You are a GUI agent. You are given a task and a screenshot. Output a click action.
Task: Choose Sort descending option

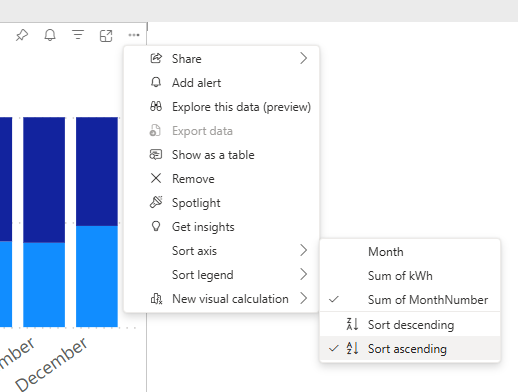point(410,325)
